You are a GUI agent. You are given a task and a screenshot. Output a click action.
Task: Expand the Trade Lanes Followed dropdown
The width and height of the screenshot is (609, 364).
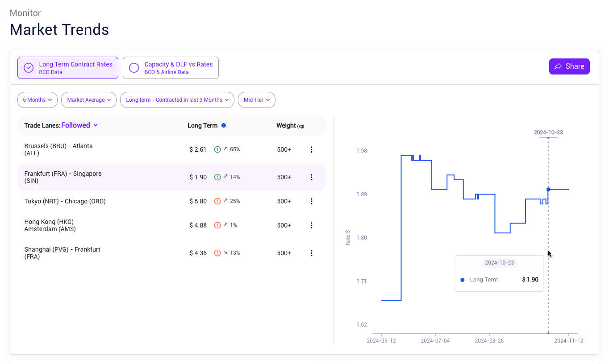coord(79,125)
